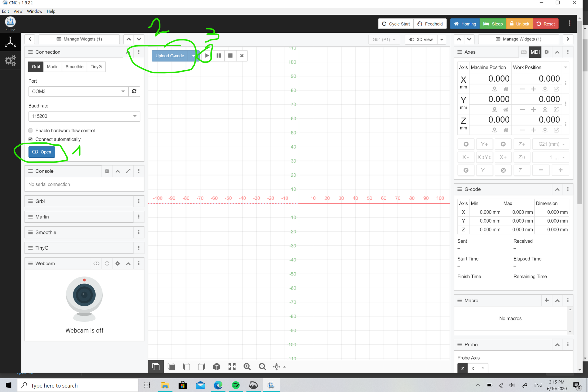Open the Baud rate dropdown
Screen dimensions: 588x392
pyautogui.click(x=84, y=116)
